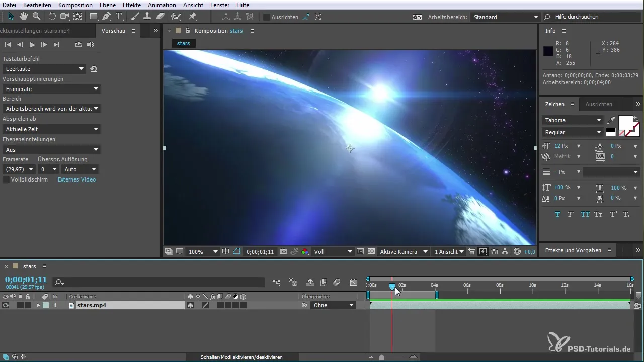Open the Leertaste shortcut dropdown

[x=44, y=69]
